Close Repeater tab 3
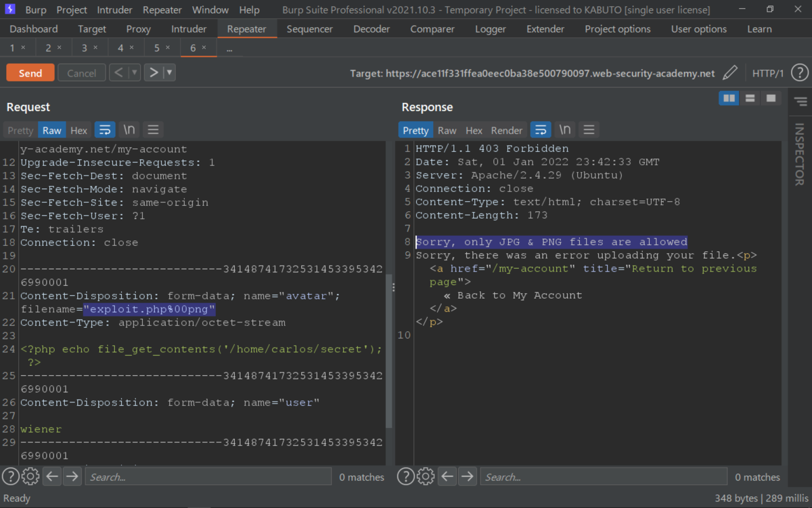The height and width of the screenshot is (508, 812). (x=95, y=48)
